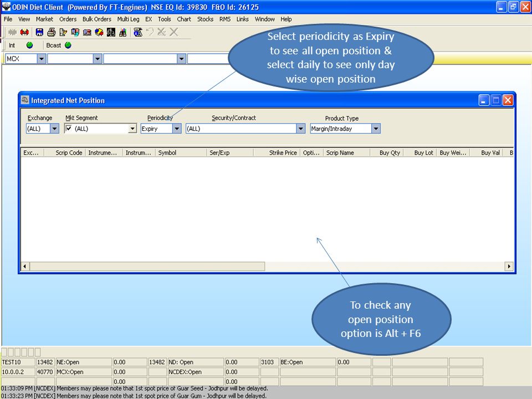Open the Bulk Orders menu

[96, 19]
